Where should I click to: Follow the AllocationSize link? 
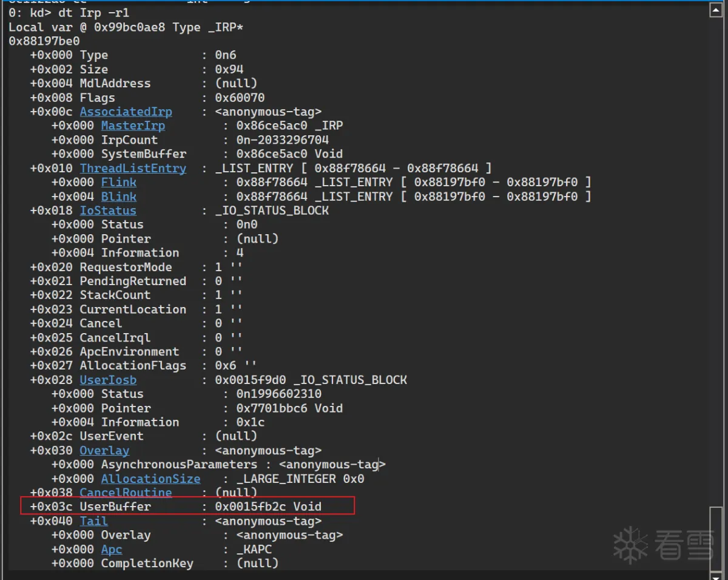150,479
